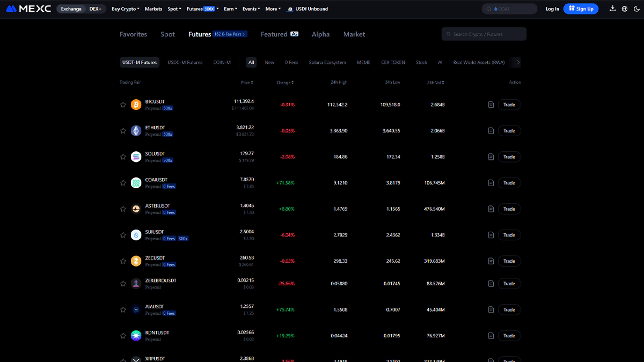This screenshot has width=644, height=362.
Task: Open SOLUSDT details document icon
Action: [491, 157]
